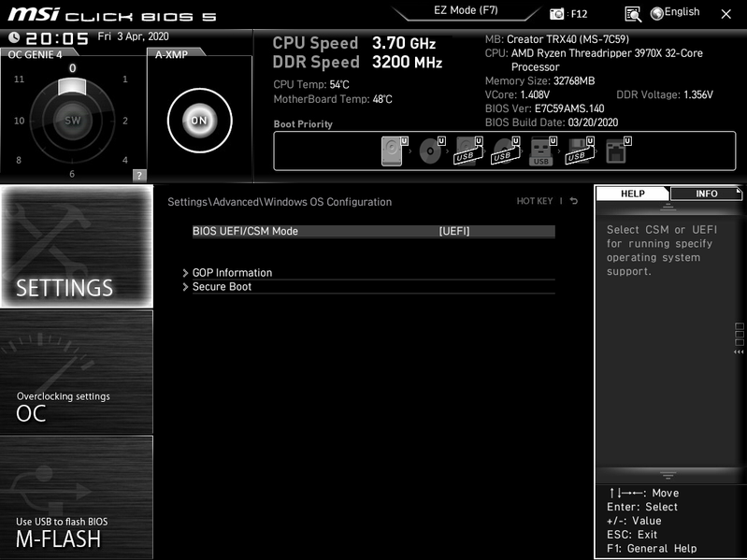Open the SETTINGS panel
The height and width of the screenshot is (560, 747).
(x=77, y=246)
